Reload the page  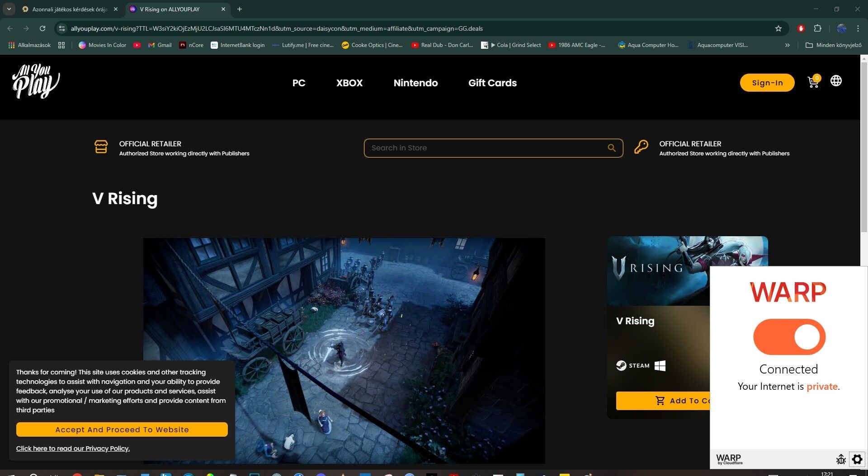point(42,28)
